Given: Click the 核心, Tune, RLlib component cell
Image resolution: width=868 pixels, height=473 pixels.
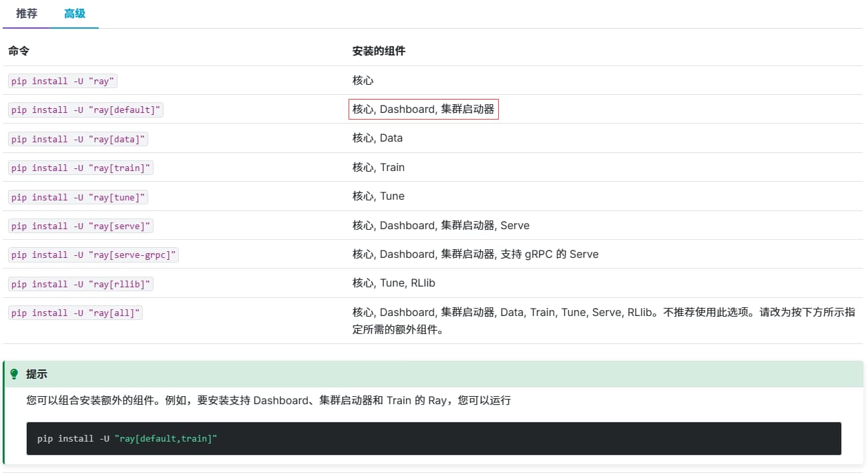Looking at the screenshot, I should pyautogui.click(x=394, y=283).
